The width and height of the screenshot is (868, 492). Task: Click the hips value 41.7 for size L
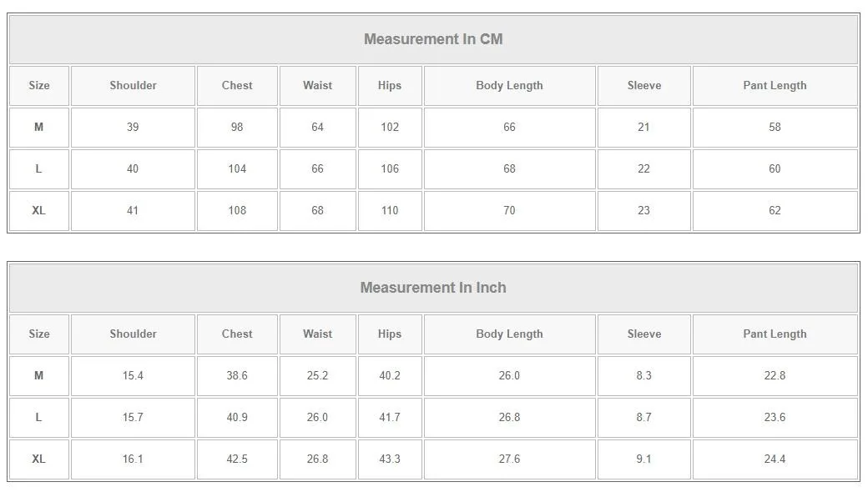[390, 417]
